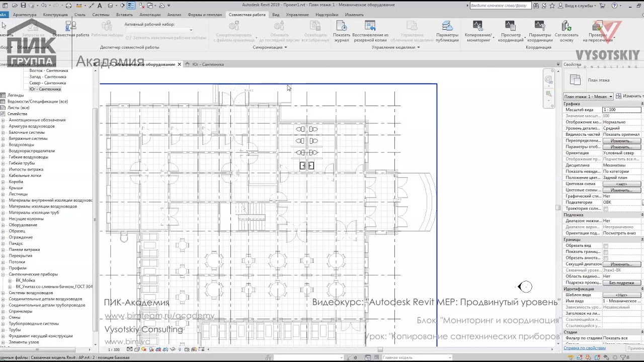The image size is (644, 362).
Task: Click Floor Plan type thumbnail in Properties
Action: [x=574, y=80]
